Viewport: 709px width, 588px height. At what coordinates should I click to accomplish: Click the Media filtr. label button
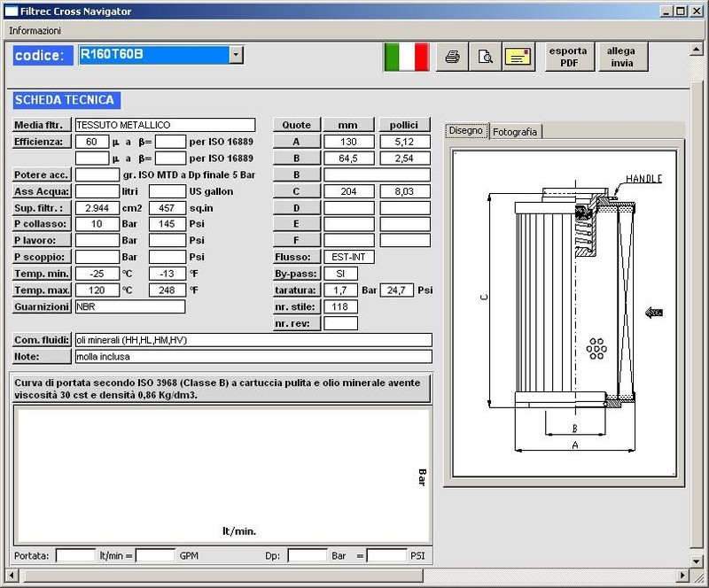(x=41, y=125)
